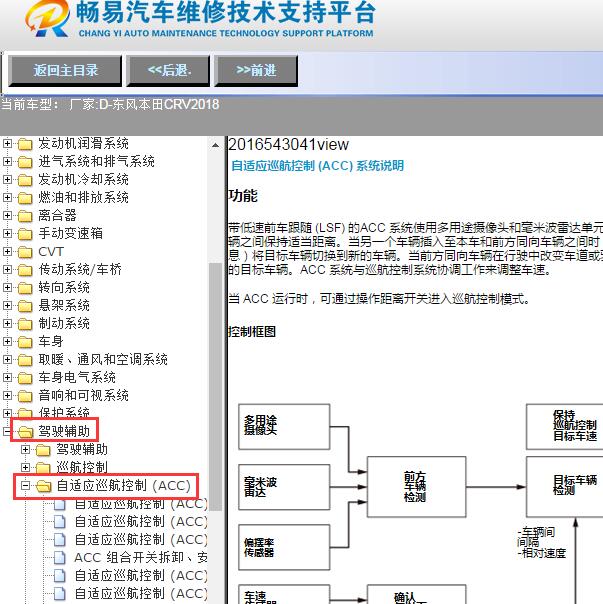Select the 制动系统 folder icon

[x=25, y=324]
